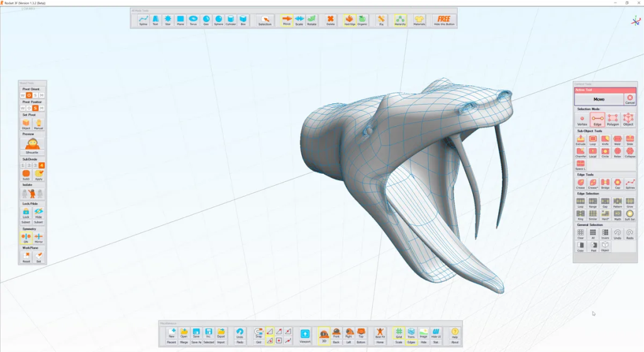The width and height of the screenshot is (644, 352).
Task: Toggle the Edges display button
Action: 411,342
